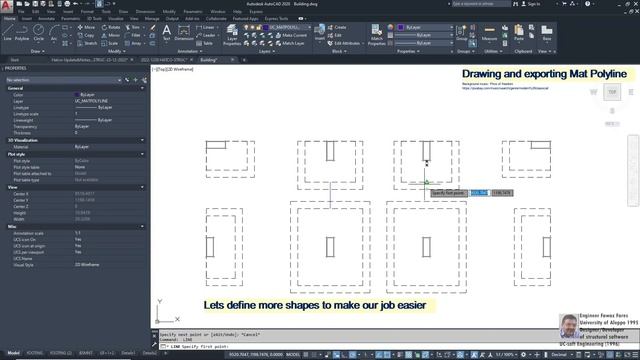This screenshot has height=360, width=640.
Task: Click the keyword search box in title bar
Action: (x=481, y=4)
